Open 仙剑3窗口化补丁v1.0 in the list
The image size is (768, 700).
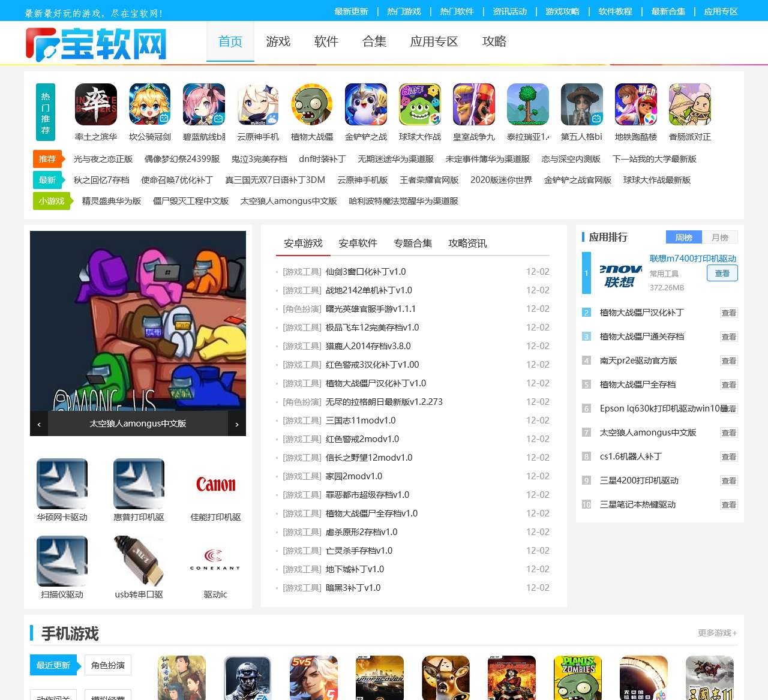click(365, 272)
